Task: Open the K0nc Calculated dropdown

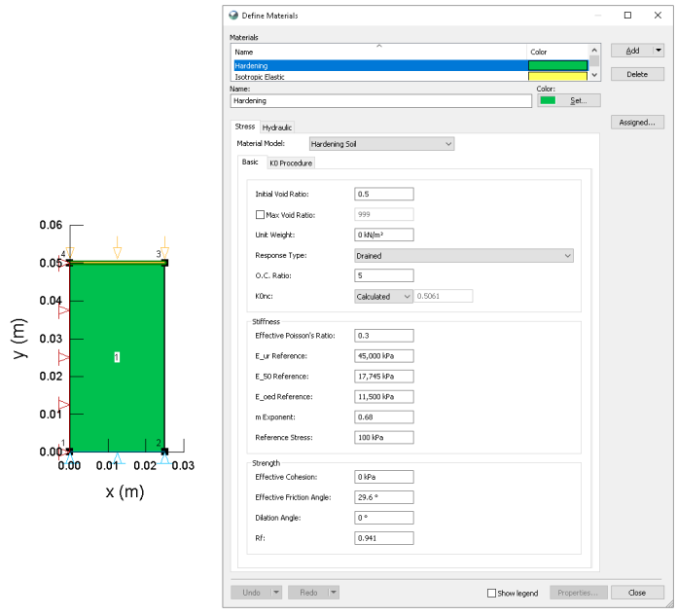Action: pos(383,297)
